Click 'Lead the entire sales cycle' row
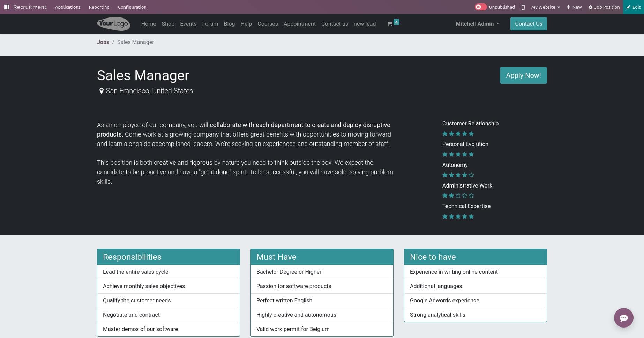 [169, 272]
